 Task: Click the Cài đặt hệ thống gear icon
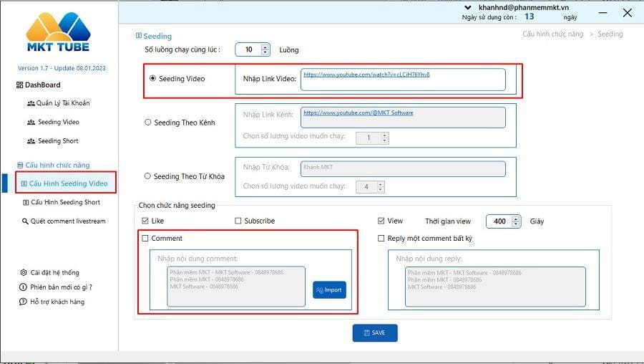point(23,273)
